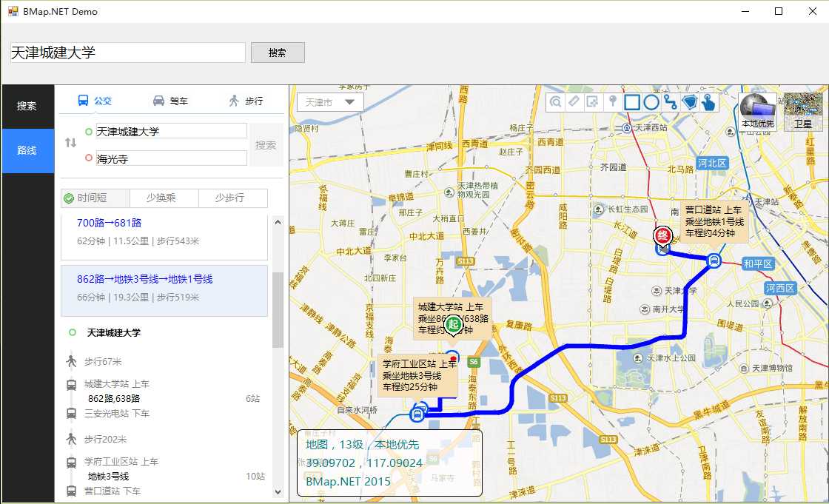Click the 长虹生态园 park icon
The height and width of the screenshot is (504, 829).
(599, 209)
